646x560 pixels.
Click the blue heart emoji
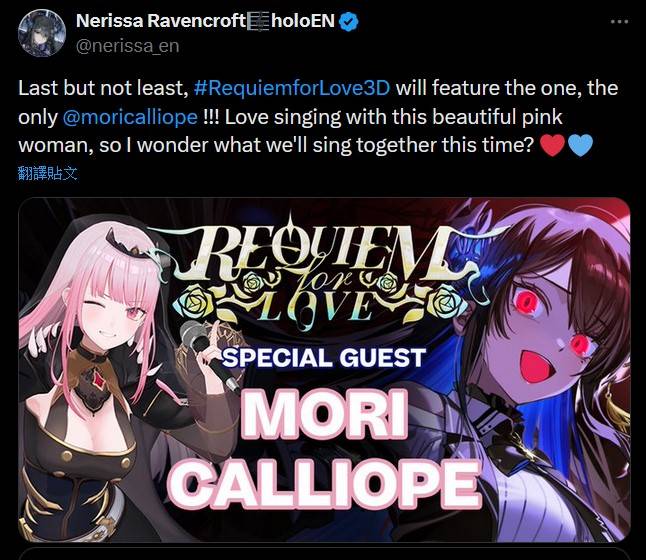580,145
